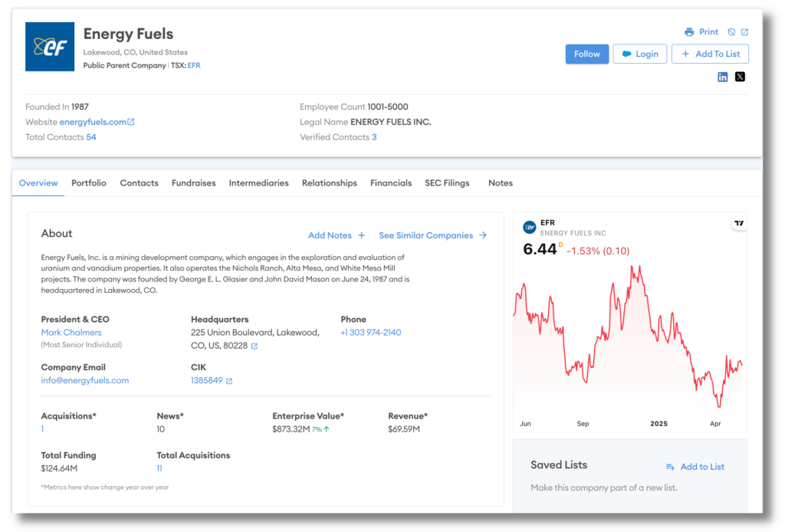Image resolution: width=785 pixels, height=532 pixels.
Task: Switch to the Intermediaries tab
Action: pos(259,183)
